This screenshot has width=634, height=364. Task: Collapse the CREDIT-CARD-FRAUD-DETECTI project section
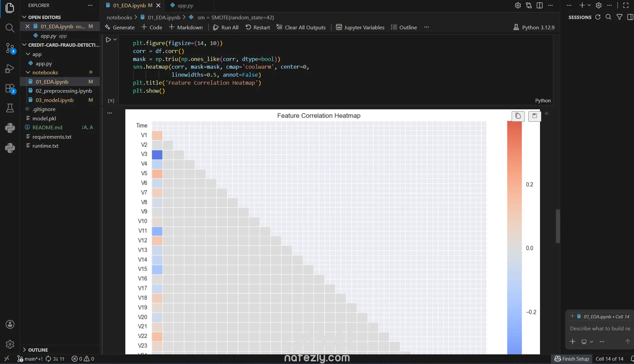click(24, 45)
